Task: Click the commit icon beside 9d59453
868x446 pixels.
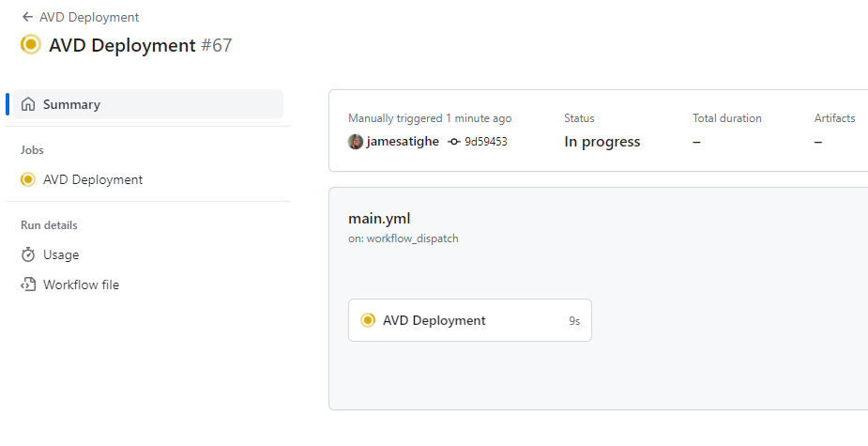Action: (x=455, y=142)
